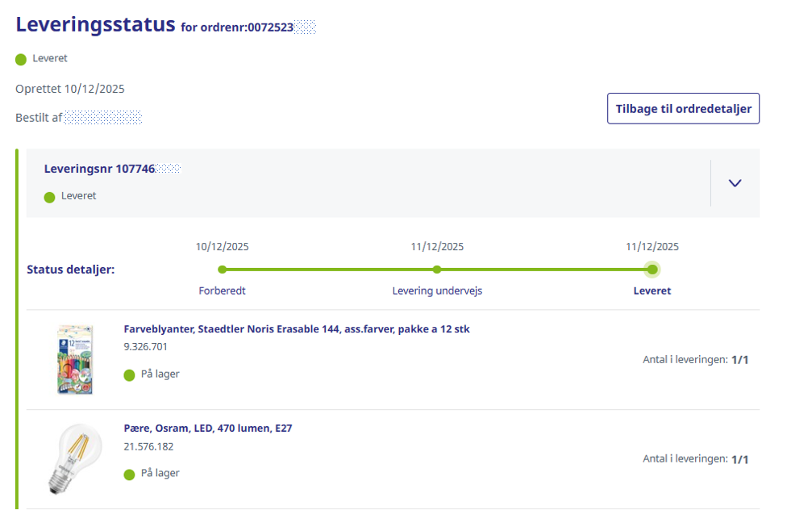Open the Osram LED Pære product link
This screenshot has width=812, height=527.
(207, 429)
